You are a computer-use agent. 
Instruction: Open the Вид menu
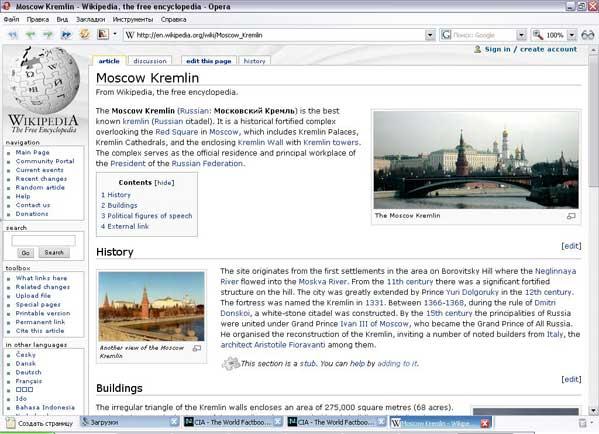tap(62, 19)
